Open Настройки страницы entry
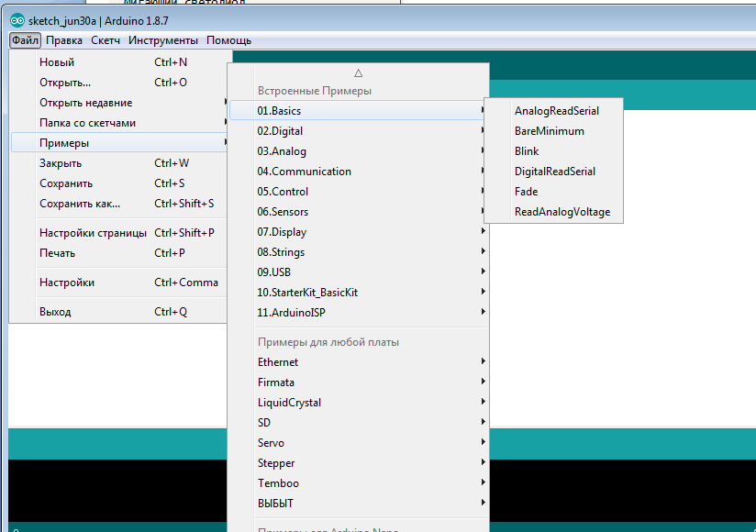Screen dimensions: 756x532 (x=118, y=233)
